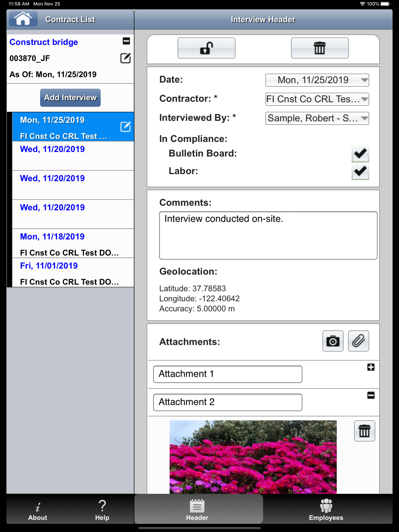Open the Interviewed By dropdown
The width and height of the screenshot is (399, 532).
317,118
